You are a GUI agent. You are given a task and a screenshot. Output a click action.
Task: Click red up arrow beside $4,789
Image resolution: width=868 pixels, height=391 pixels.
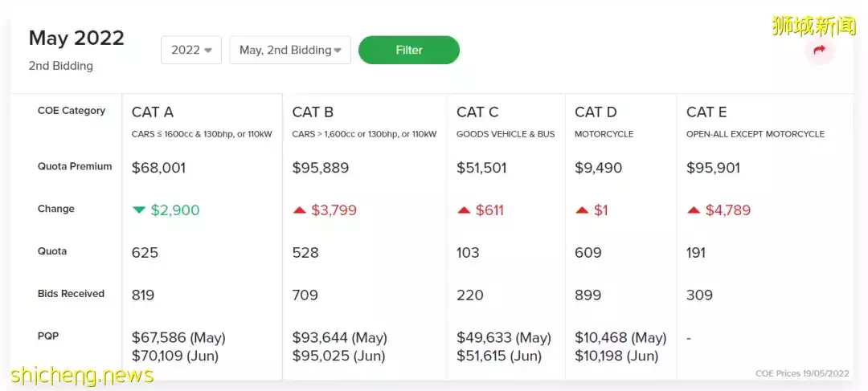pyautogui.click(x=694, y=210)
